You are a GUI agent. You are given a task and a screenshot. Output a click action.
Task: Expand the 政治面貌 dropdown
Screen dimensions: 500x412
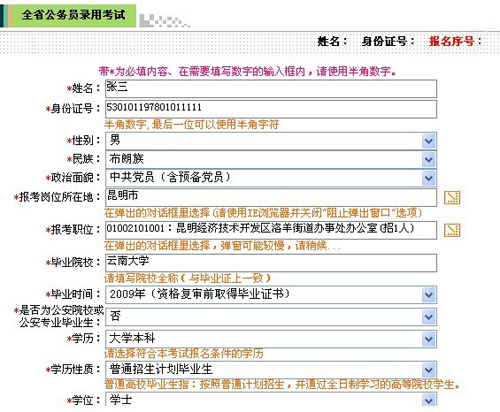(429, 178)
